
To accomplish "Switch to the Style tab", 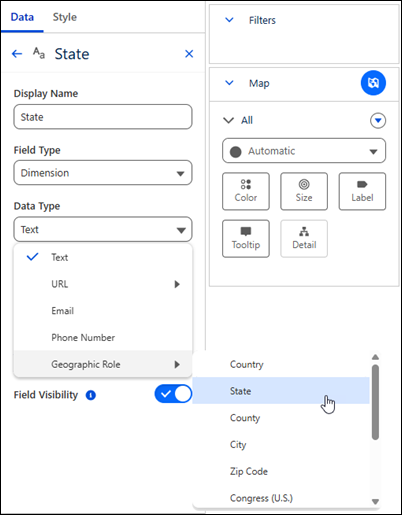I will pos(65,17).
